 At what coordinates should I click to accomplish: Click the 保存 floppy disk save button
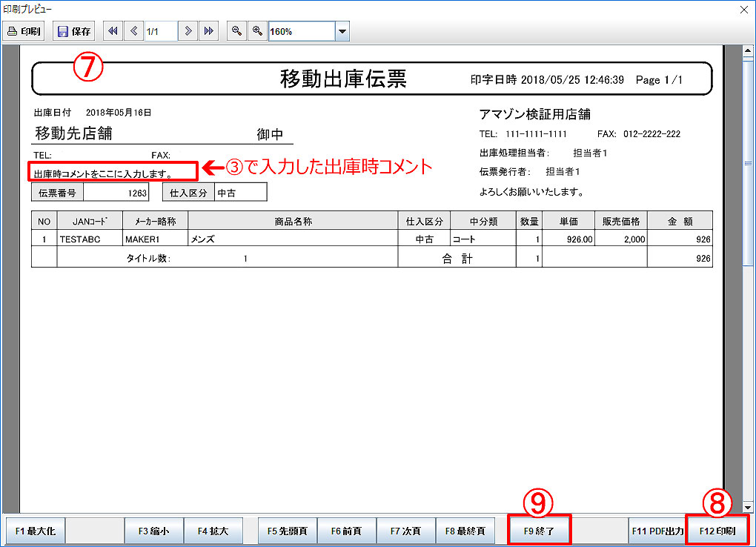[74, 31]
